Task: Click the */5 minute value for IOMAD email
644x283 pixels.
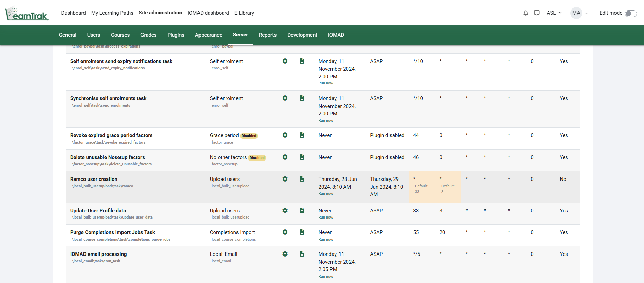Action: click(417, 254)
